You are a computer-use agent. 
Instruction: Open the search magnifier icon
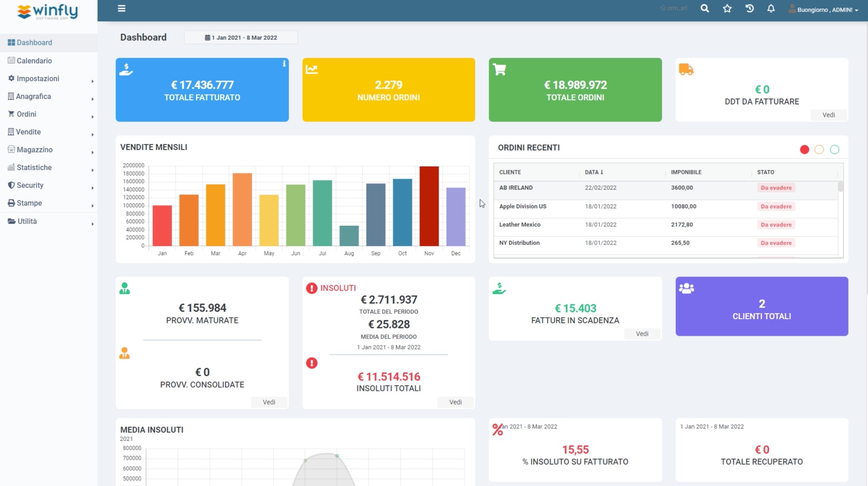[704, 9]
